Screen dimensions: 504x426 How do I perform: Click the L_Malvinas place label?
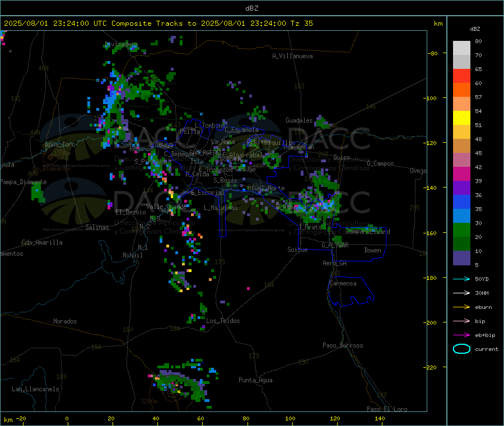point(221,208)
